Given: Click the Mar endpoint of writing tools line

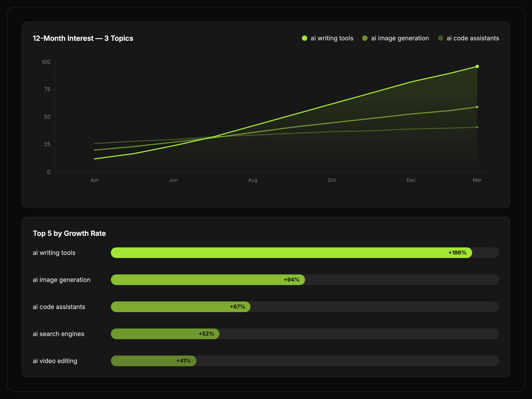Looking at the screenshot, I should coord(477,67).
